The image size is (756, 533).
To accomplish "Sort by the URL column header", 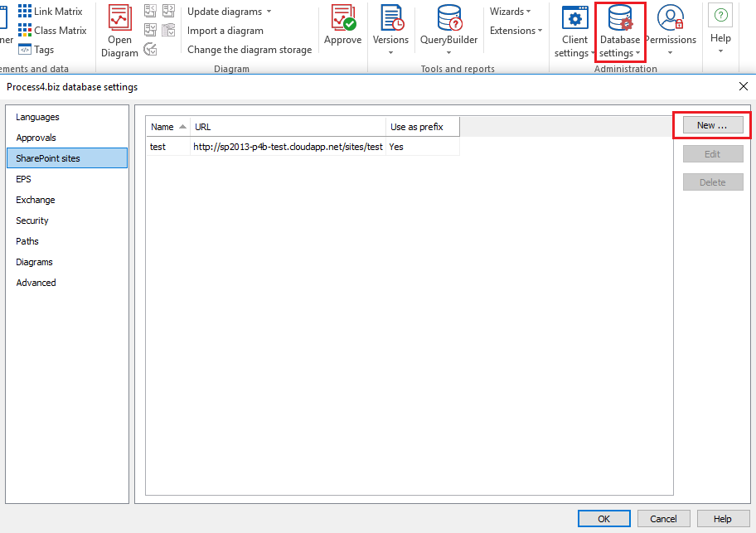I will tap(288, 127).
